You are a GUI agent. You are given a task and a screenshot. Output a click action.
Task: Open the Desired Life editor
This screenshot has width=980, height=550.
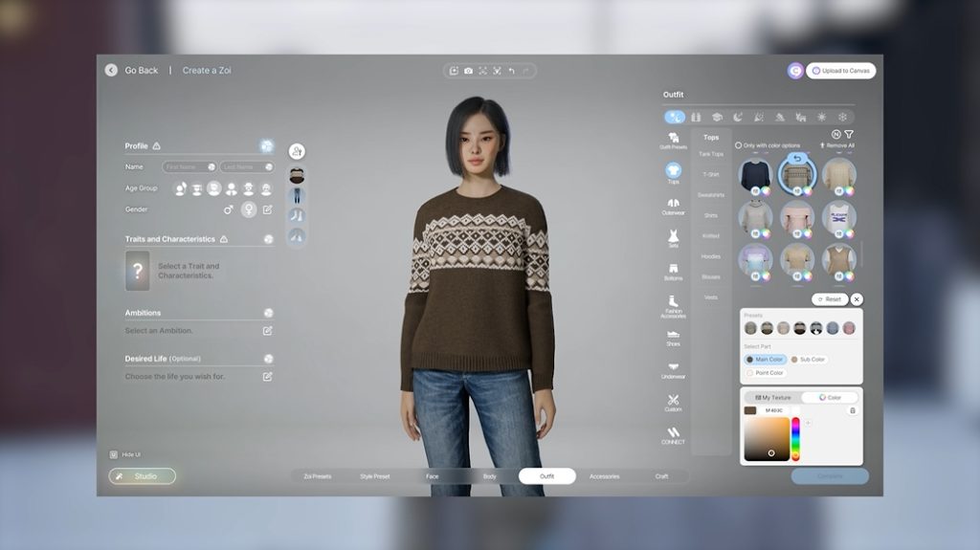268,377
